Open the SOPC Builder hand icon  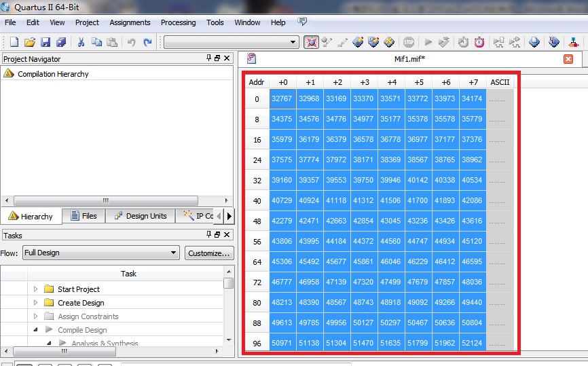[x=554, y=42]
